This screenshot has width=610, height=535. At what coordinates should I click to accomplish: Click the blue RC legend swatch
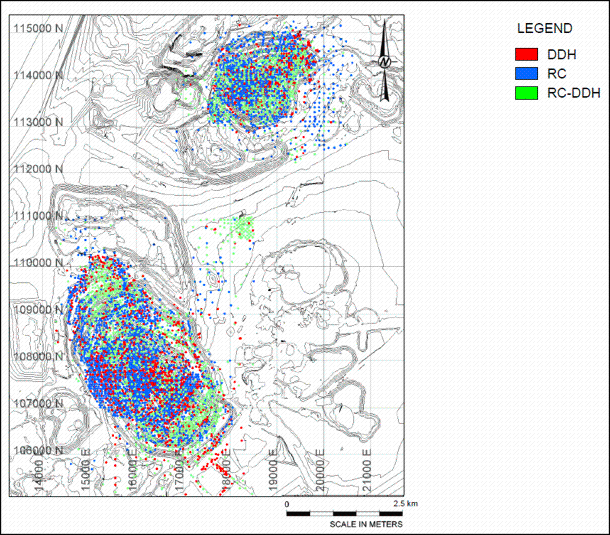coord(526,74)
